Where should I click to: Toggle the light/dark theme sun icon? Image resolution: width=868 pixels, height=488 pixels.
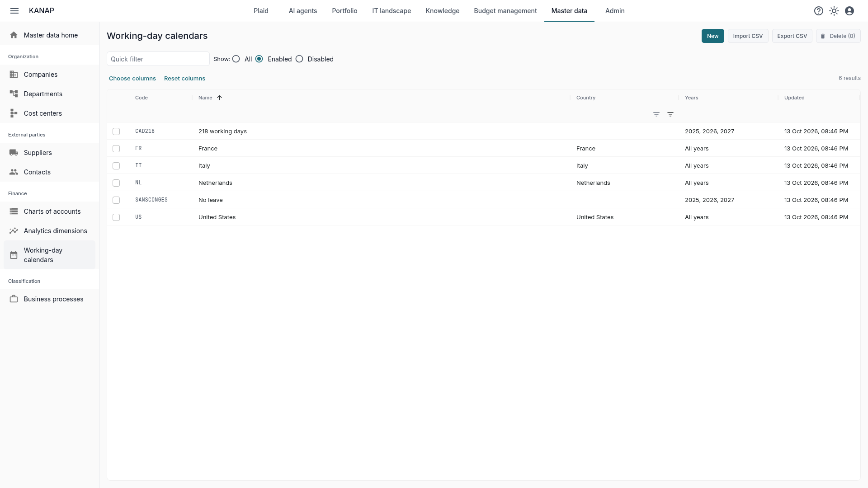pyautogui.click(x=834, y=11)
